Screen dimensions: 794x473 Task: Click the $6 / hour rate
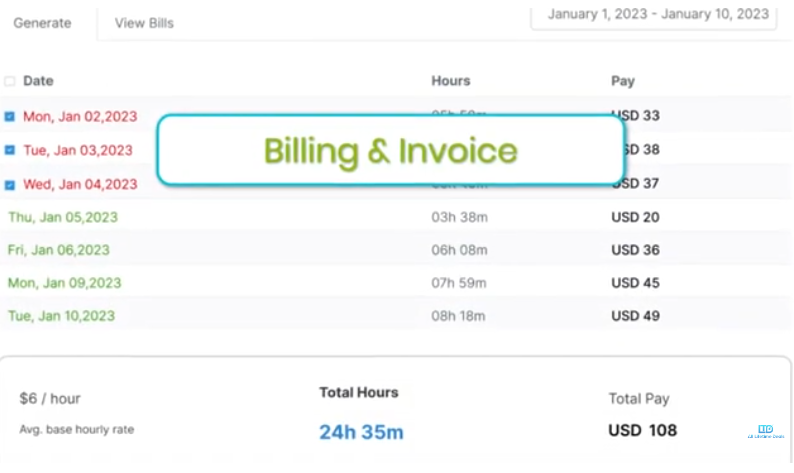(x=50, y=398)
